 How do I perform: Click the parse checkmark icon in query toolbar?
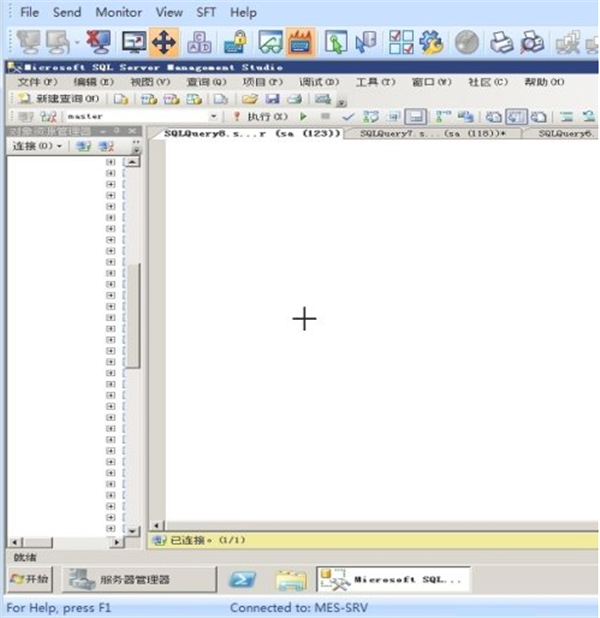click(x=347, y=117)
